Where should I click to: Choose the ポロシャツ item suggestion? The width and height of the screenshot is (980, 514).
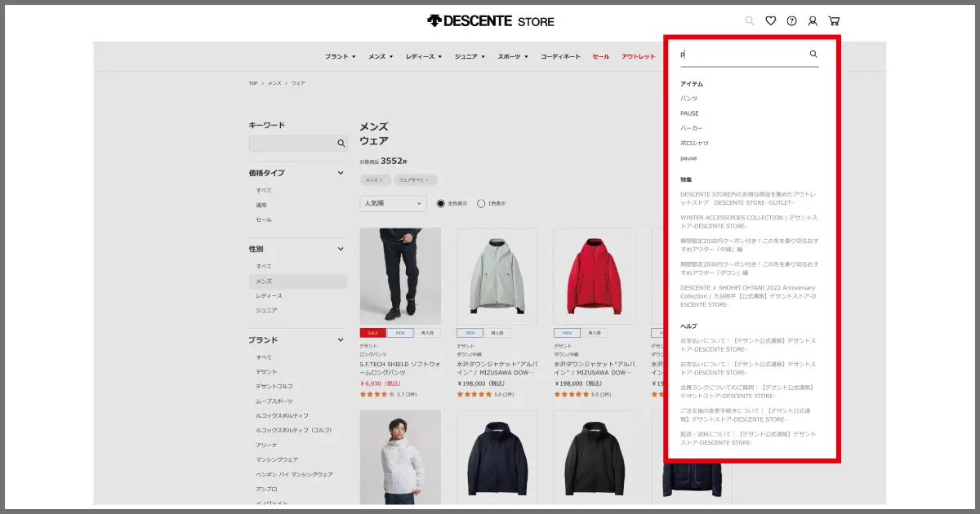coord(695,143)
